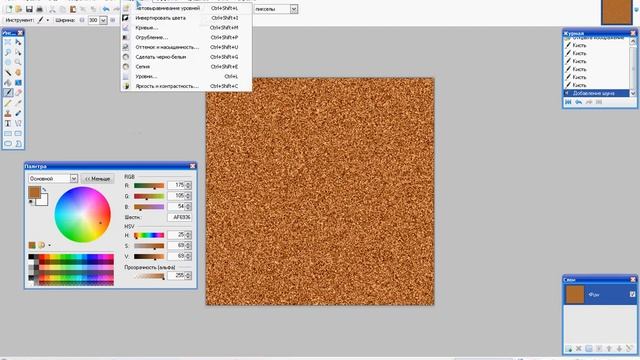The width and height of the screenshot is (640, 360).
Task: Open layer properties icon
Action: [x=629, y=349]
